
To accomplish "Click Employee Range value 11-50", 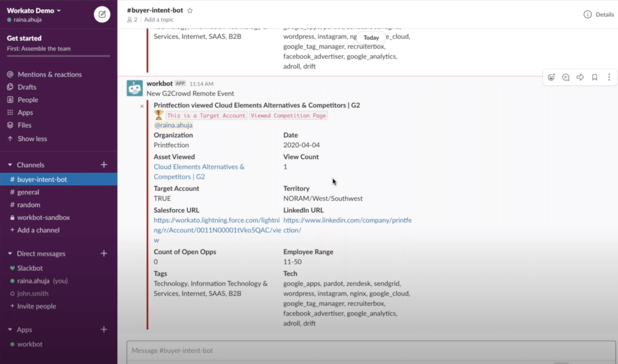I will point(292,262).
